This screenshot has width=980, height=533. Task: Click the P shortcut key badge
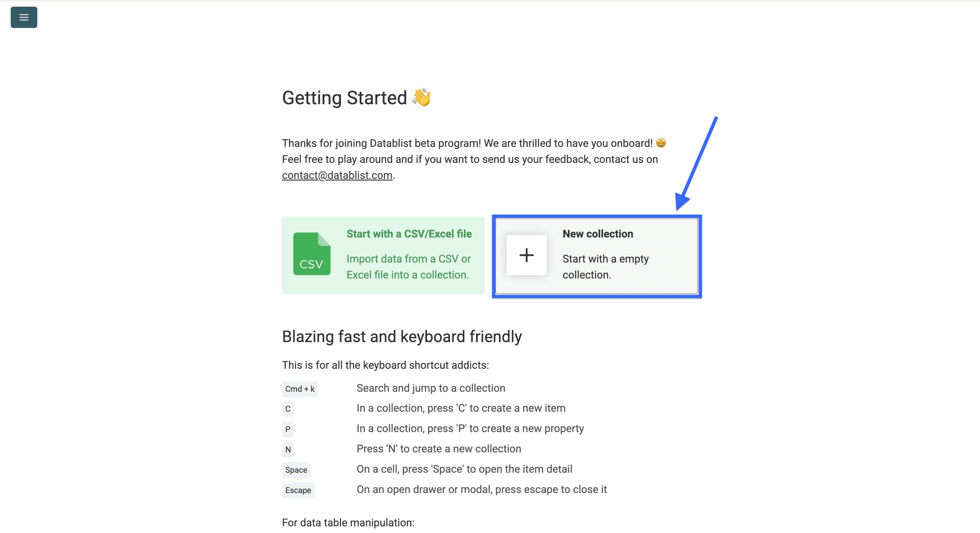click(x=288, y=429)
